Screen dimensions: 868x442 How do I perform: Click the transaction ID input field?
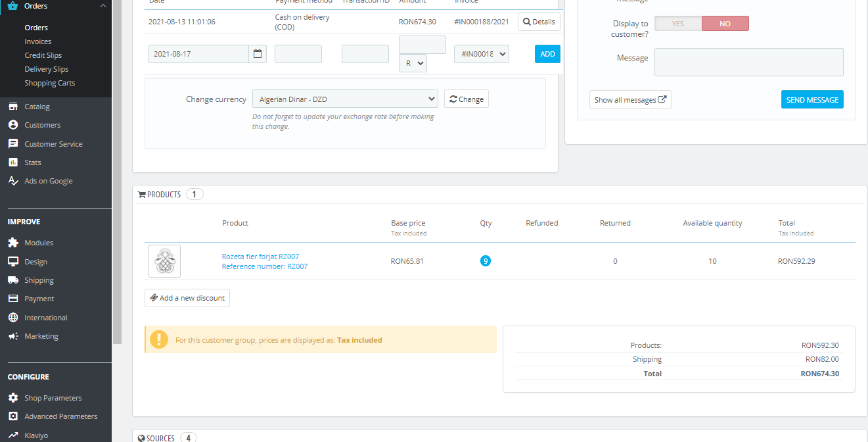tap(365, 54)
